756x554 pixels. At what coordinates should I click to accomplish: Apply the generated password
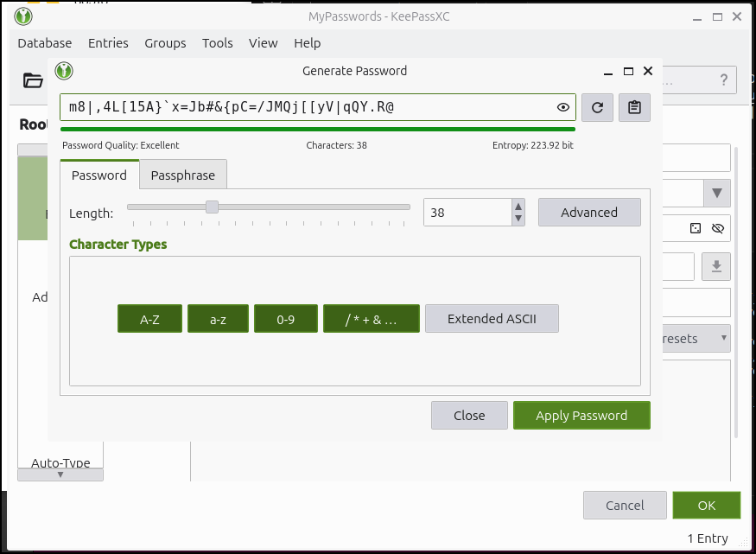(581, 415)
